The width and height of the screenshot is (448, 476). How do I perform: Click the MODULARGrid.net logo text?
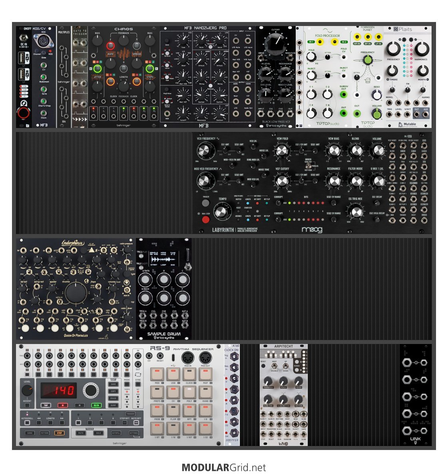click(224, 467)
